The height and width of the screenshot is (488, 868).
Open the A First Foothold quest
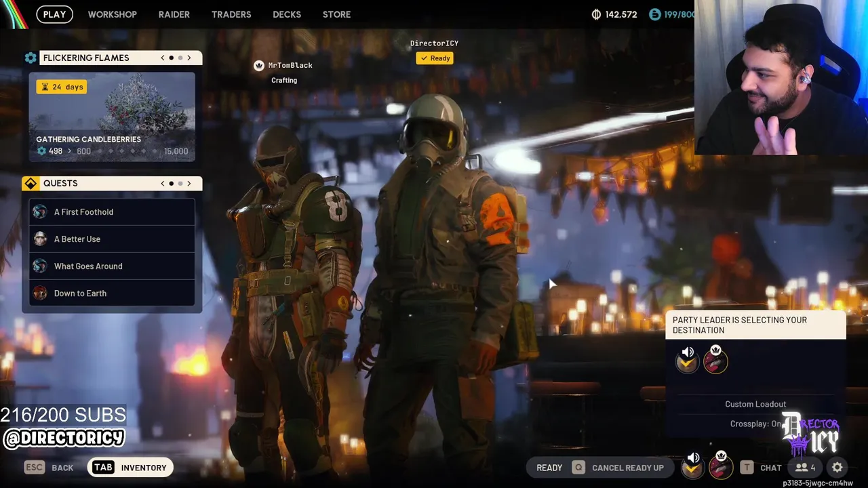click(x=112, y=211)
